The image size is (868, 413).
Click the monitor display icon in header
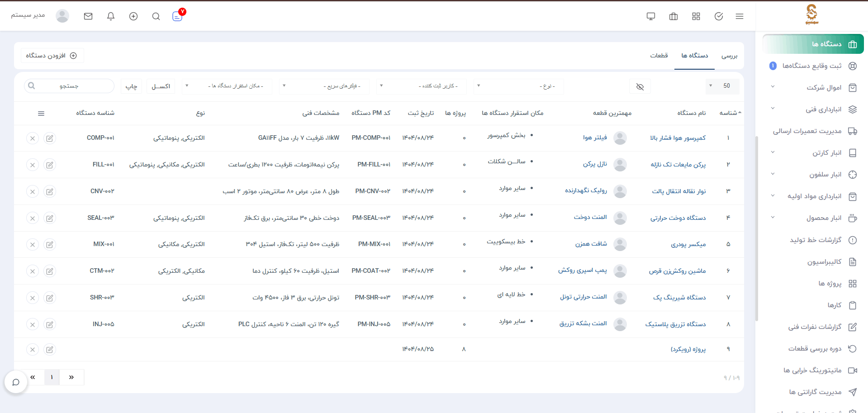tap(651, 16)
